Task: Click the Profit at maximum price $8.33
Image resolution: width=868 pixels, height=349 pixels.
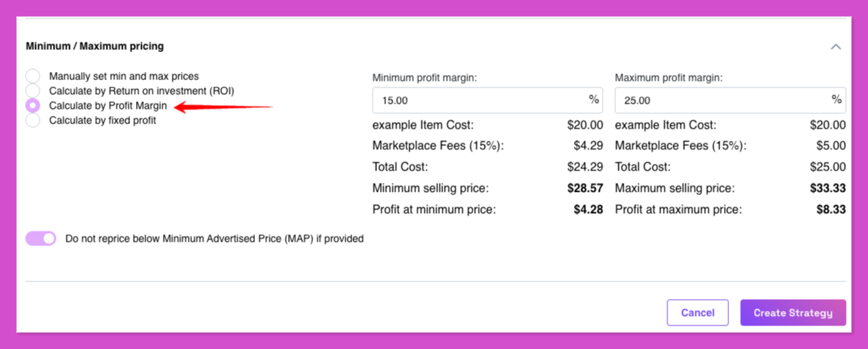Action: pyautogui.click(x=831, y=209)
